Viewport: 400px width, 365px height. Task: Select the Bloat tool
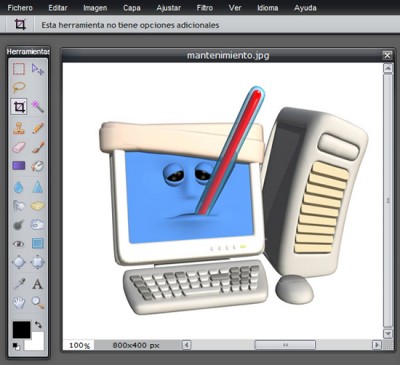(19, 262)
